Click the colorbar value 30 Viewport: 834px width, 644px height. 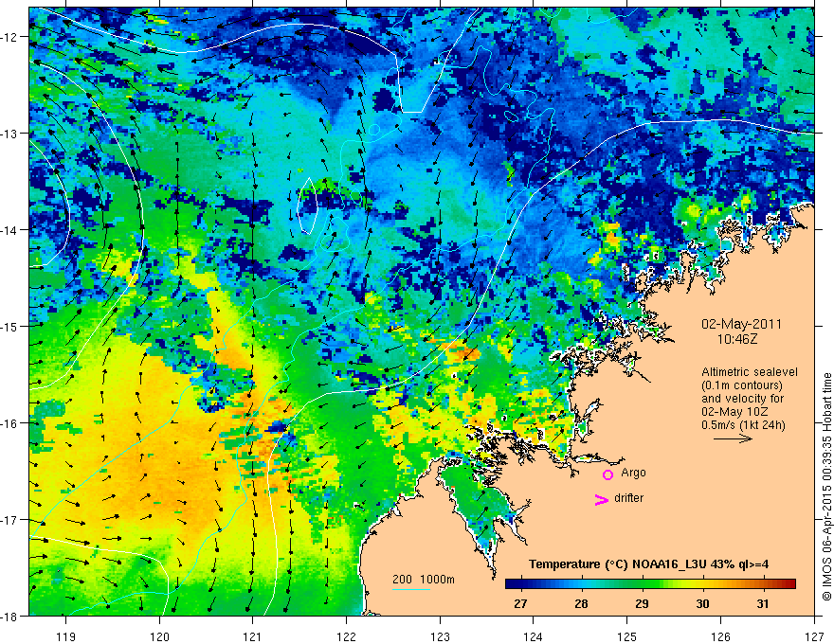(702, 603)
